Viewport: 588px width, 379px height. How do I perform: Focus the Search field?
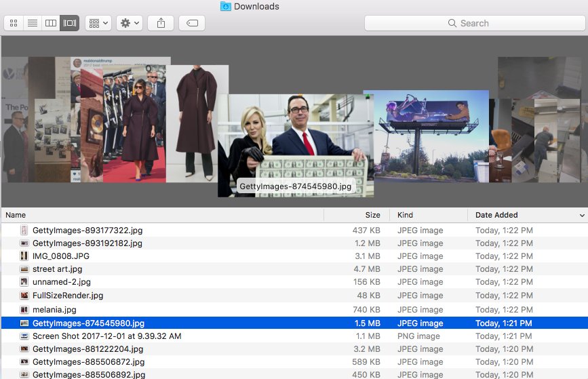click(475, 23)
